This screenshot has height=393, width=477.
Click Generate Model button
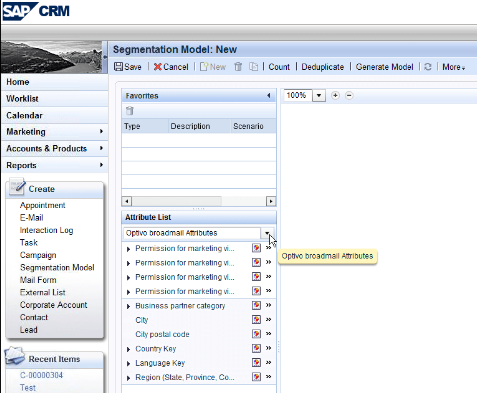click(384, 67)
